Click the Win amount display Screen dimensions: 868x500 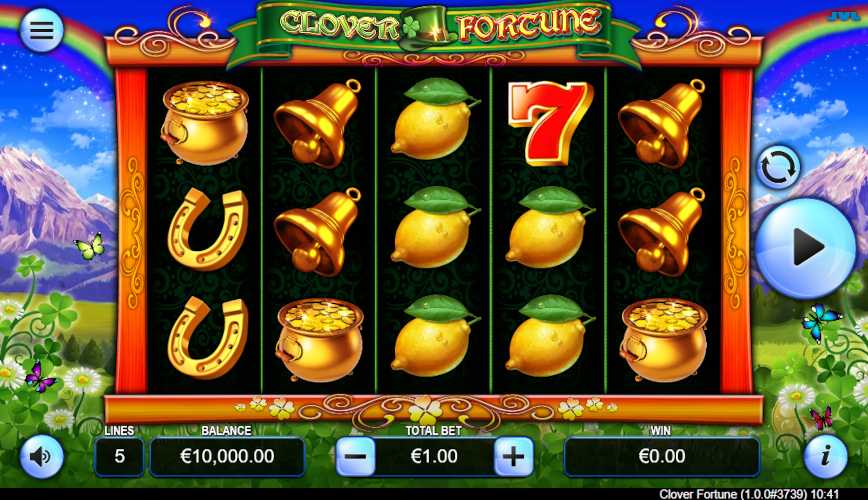pyautogui.click(x=662, y=456)
